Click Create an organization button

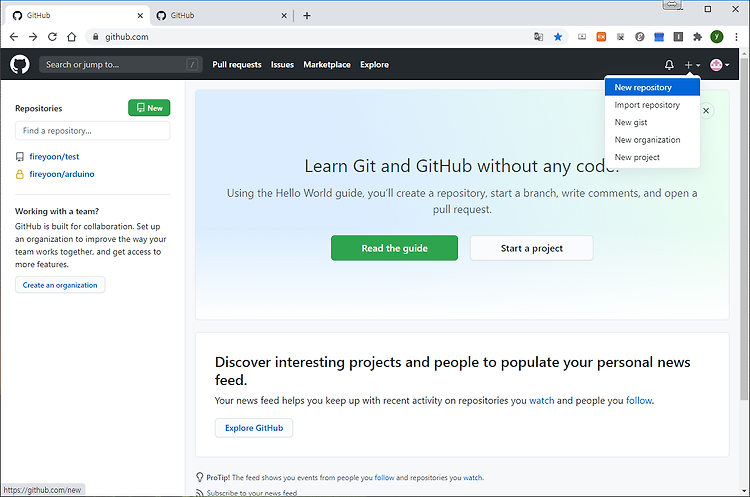60,285
